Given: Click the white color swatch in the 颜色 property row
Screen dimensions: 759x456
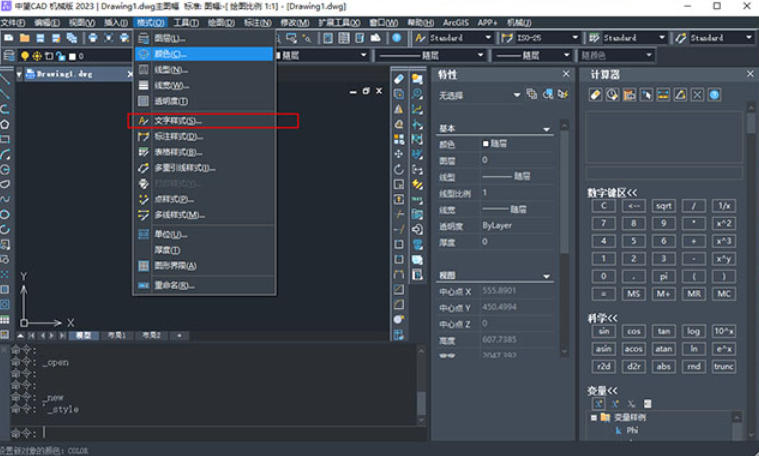Looking at the screenshot, I should (486, 144).
